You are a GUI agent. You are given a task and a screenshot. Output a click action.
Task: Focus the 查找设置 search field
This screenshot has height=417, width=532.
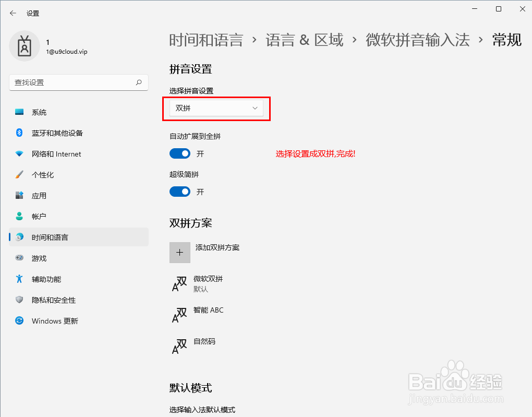tap(79, 82)
